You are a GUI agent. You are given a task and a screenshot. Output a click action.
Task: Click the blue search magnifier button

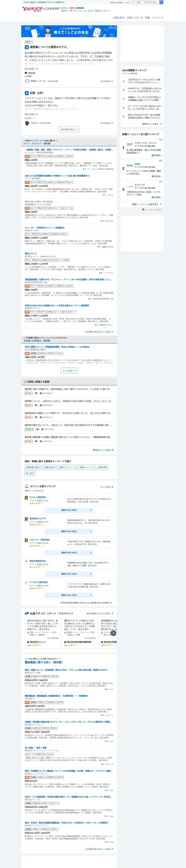[x=161, y=2]
